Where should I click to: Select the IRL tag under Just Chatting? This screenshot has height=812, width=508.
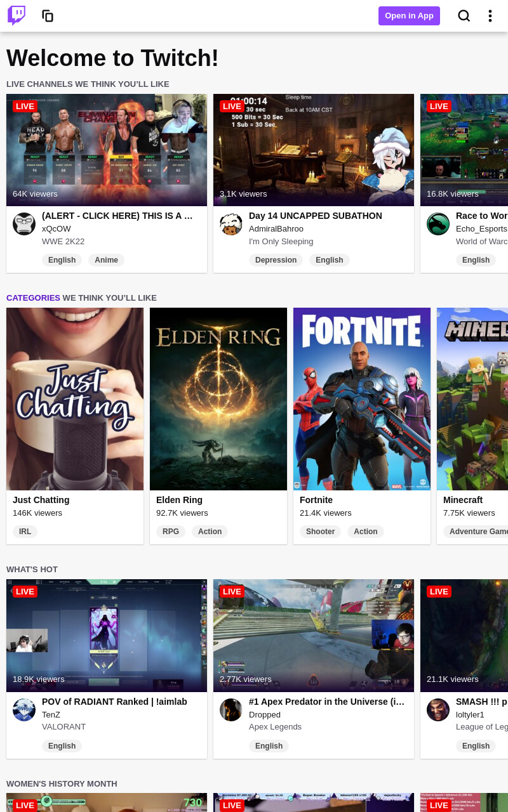tap(25, 532)
